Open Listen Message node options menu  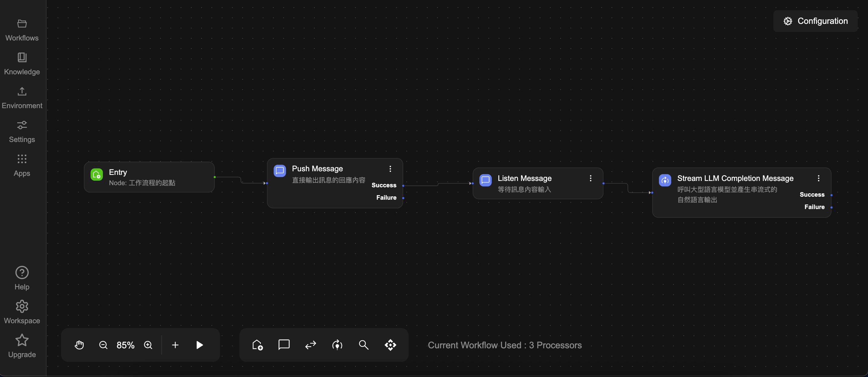pos(590,178)
